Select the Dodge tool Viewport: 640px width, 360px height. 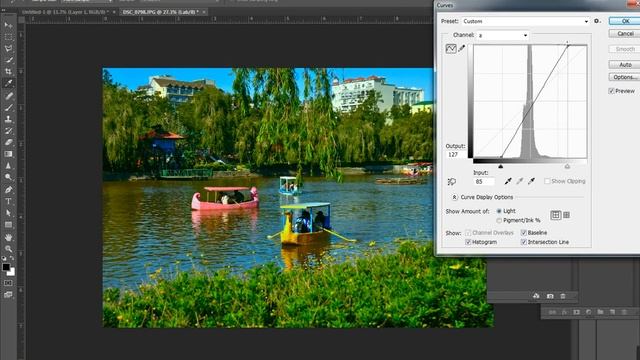click(x=8, y=178)
